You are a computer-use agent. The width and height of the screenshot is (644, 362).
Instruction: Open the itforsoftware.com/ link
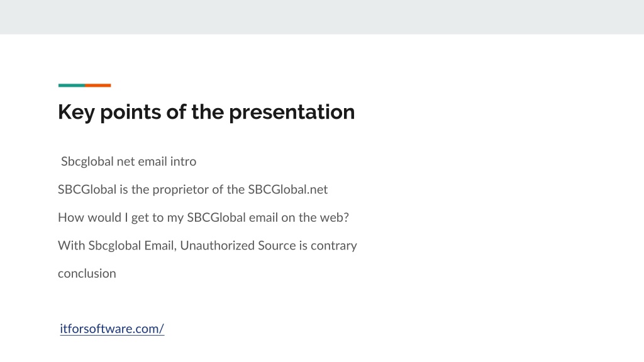point(112,329)
